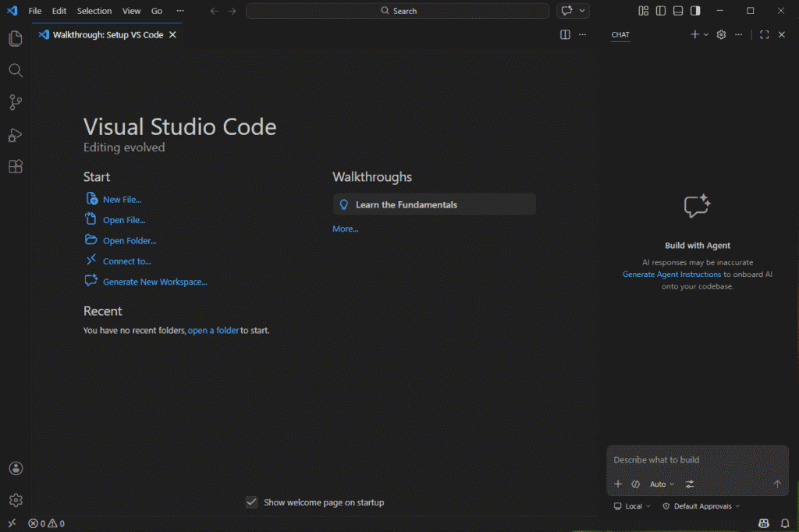Click the Accounts icon in activity bar
799x532 pixels.
coord(16,468)
